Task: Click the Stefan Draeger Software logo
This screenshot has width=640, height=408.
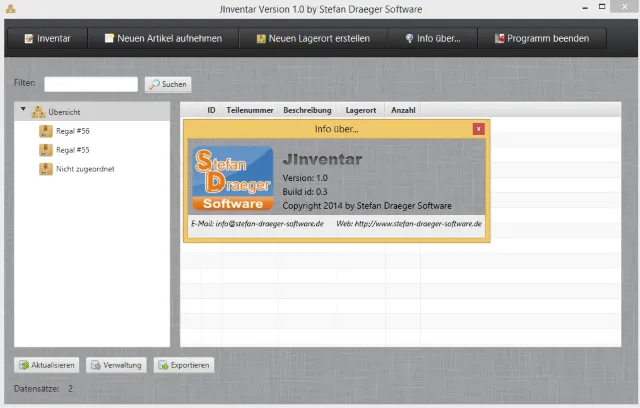Action: (x=232, y=177)
